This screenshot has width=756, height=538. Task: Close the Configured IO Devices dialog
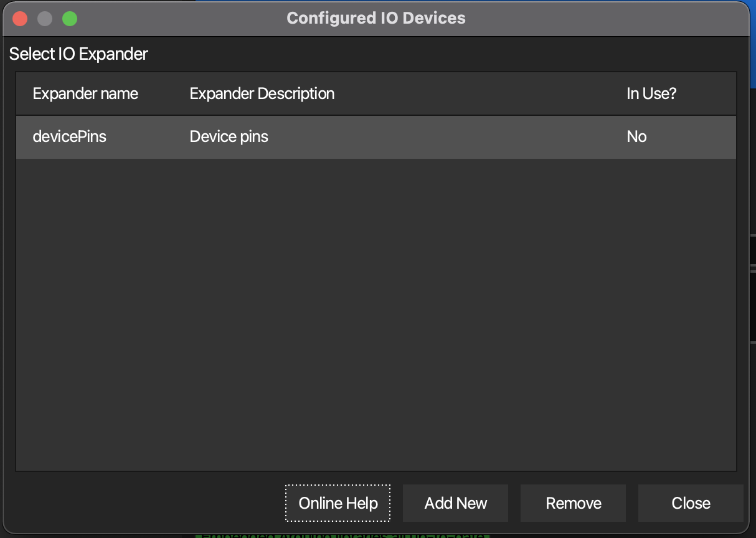[690, 503]
